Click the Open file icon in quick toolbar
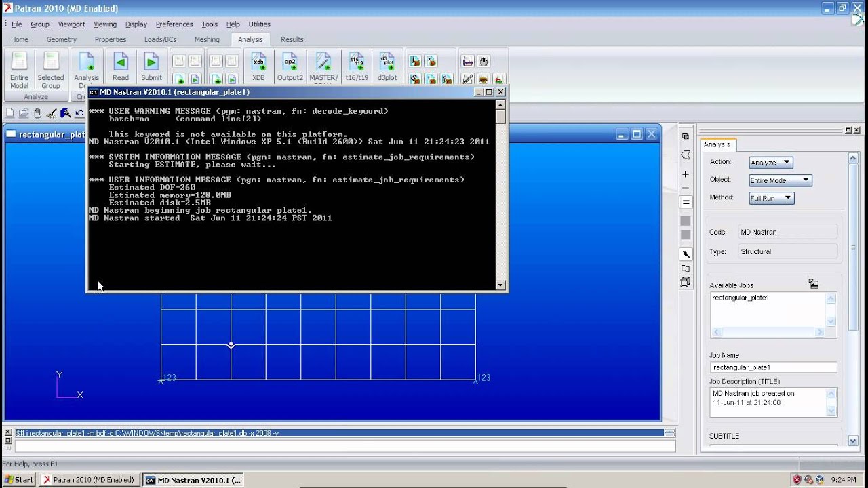The width and height of the screenshot is (868, 488). [24, 113]
